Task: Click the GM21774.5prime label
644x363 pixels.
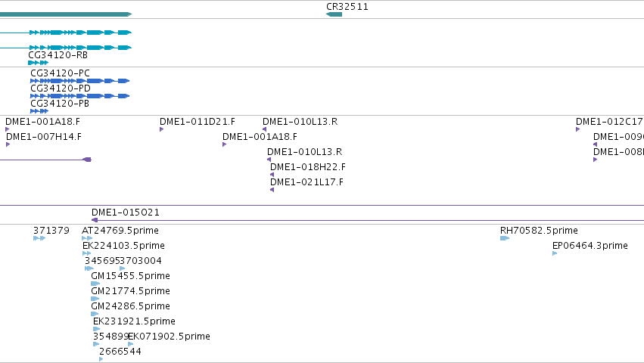Action: (x=131, y=291)
